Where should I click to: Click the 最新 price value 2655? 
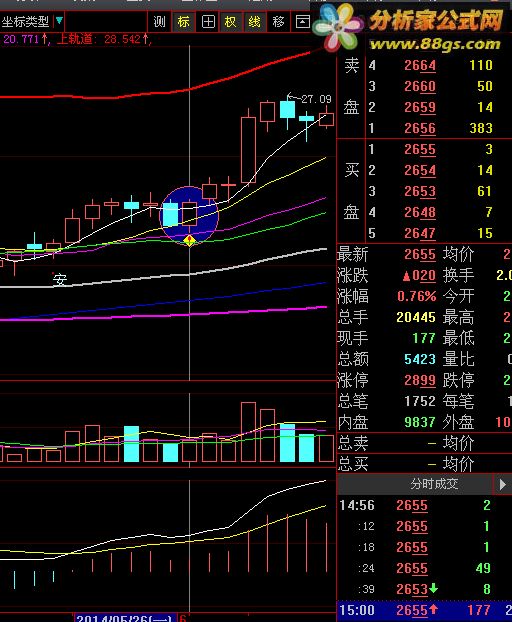[420, 255]
